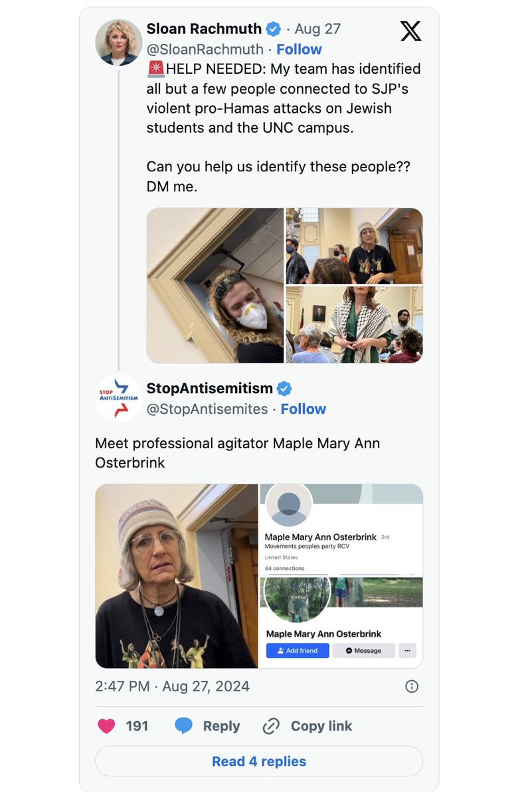The height and width of the screenshot is (797, 532).
Task: Like the post using the heart icon
Action: [x=106, y=726]
